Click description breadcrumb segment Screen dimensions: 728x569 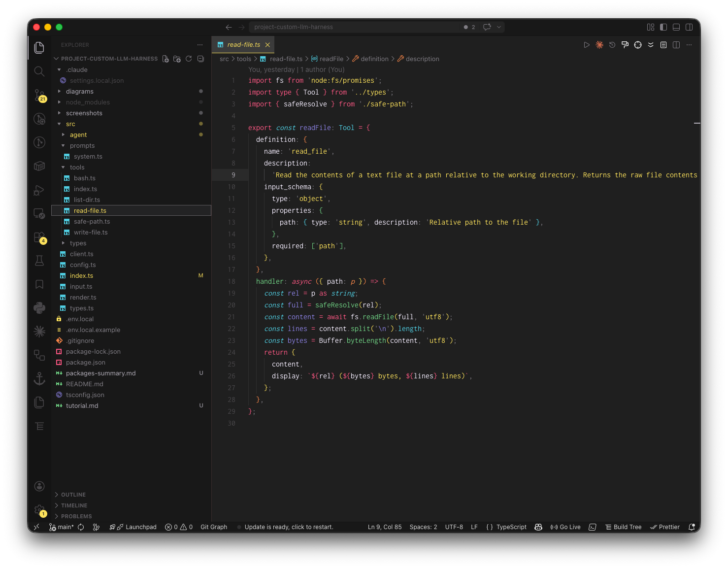pos(418,59)
